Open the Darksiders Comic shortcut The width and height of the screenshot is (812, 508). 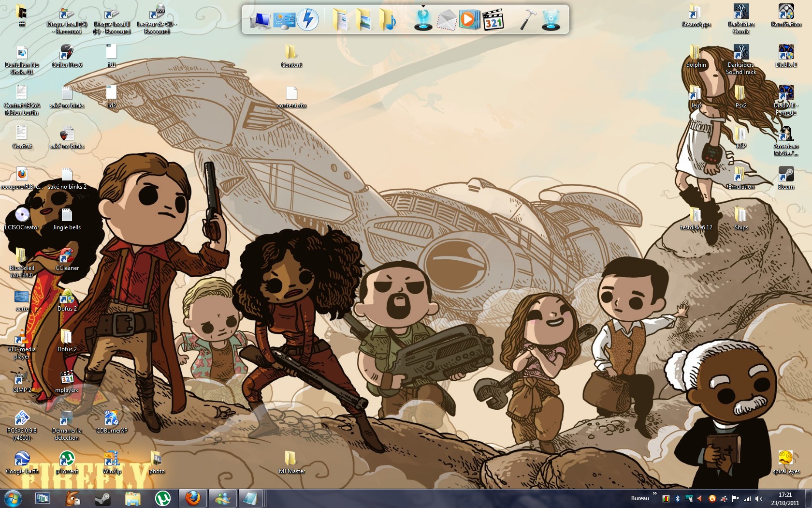coord(741,19)
